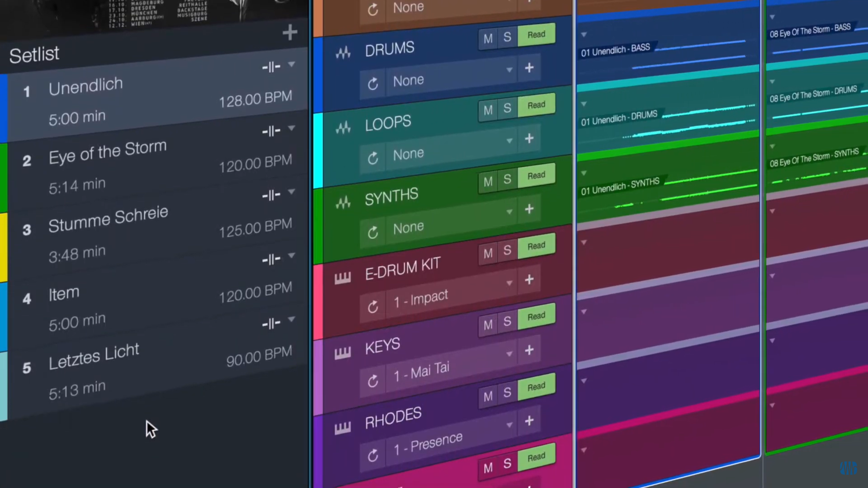
Task: Click the refresh icon beside 1 - Impact
Action: coord(373,307)
